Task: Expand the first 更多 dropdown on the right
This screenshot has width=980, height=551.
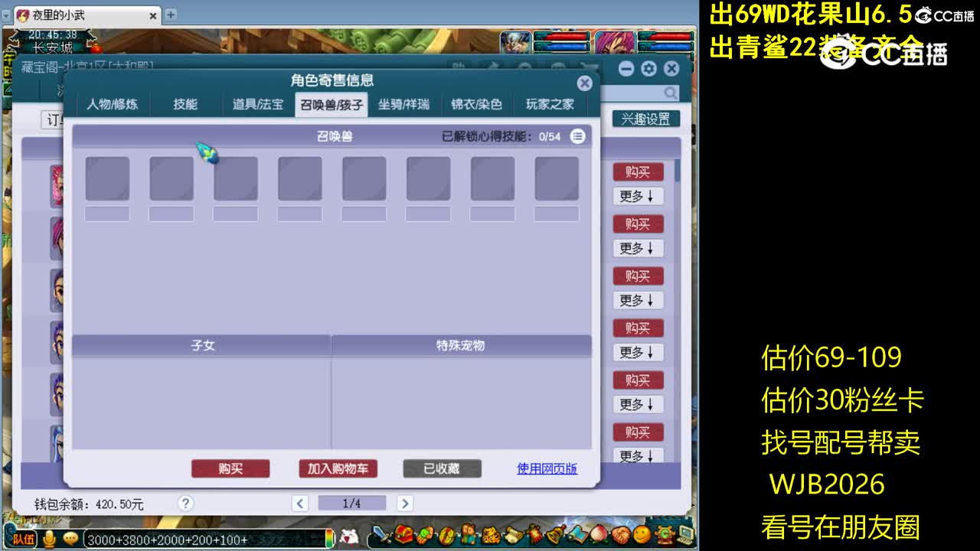Action: [638, 196]
